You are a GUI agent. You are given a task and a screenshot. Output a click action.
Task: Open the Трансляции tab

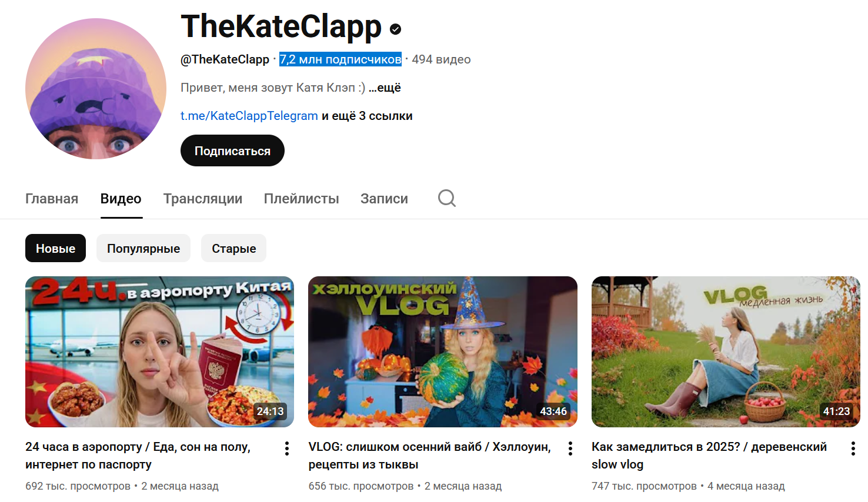click(203, 199)
